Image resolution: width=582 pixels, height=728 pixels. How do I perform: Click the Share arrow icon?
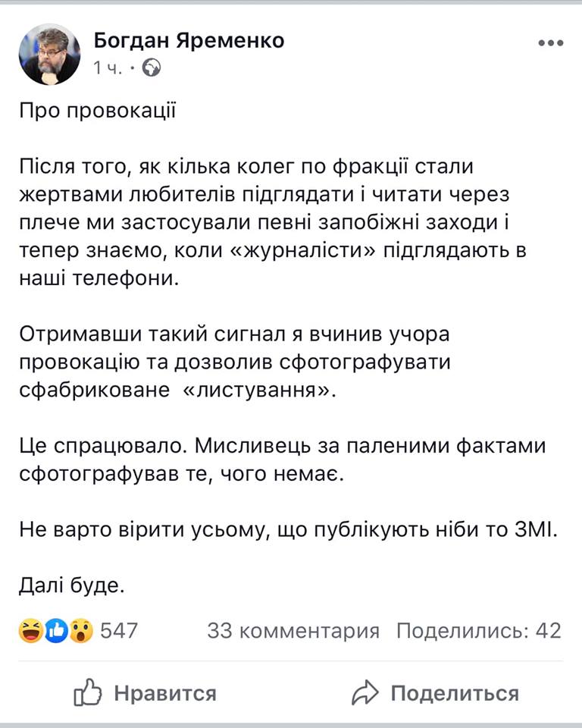coord(367,692)
